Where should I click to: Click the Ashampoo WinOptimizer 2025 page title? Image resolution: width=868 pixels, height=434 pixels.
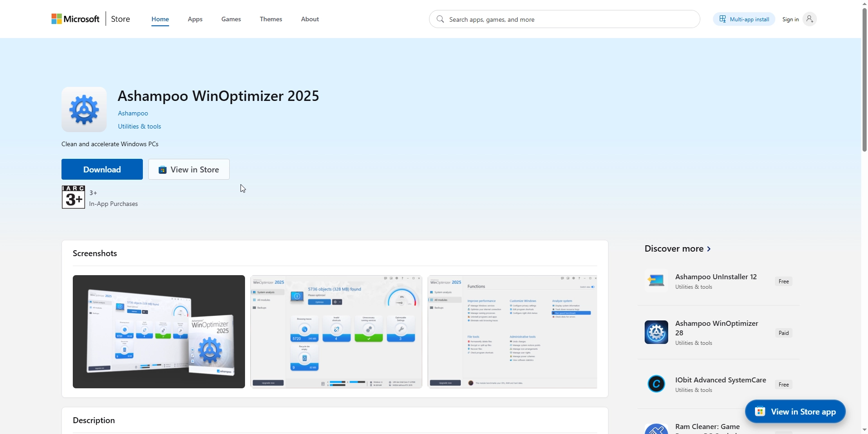point(218,96)
